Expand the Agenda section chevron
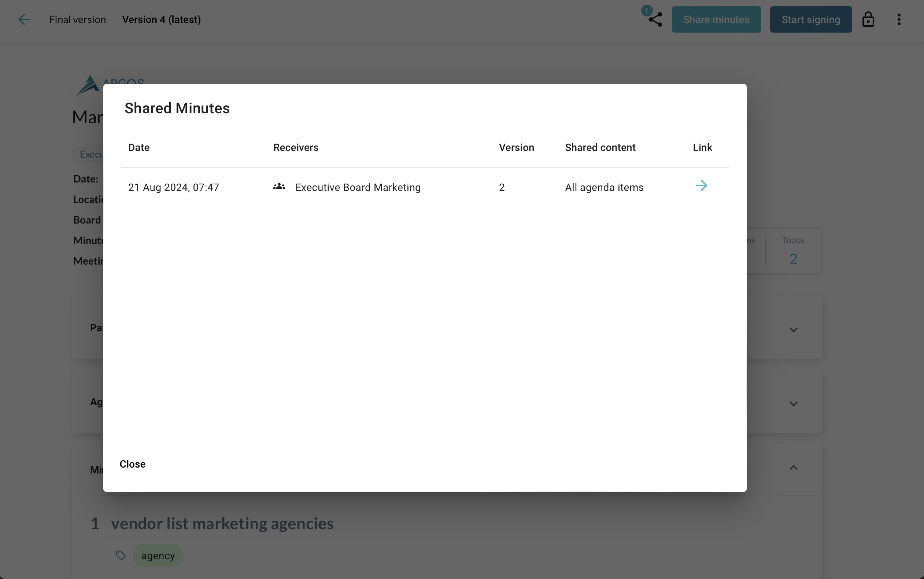Image resolution: width=924 pixels, height=579 pixels. pyautogui.click(x=793, y=403)
